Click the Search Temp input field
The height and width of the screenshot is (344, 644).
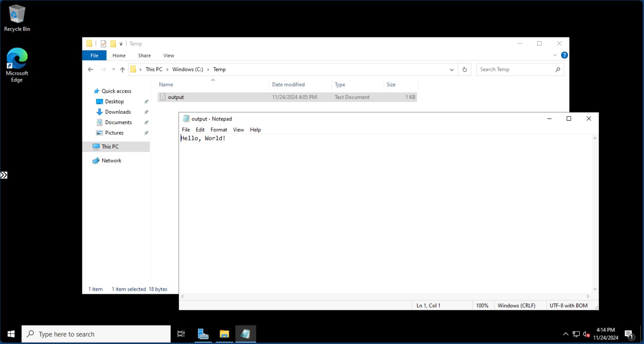pos(516,69)
